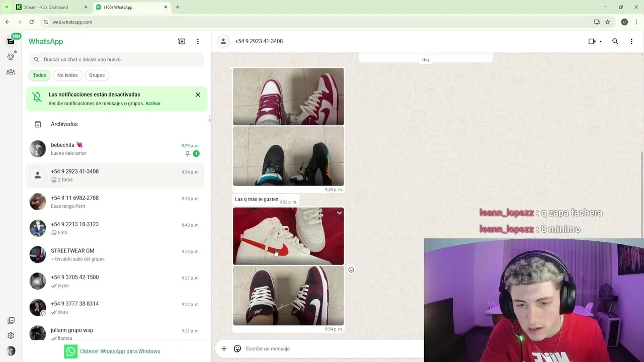Screen dimensions: 644x362
Task: Select the Todos filter
Action: coord(39,75)
